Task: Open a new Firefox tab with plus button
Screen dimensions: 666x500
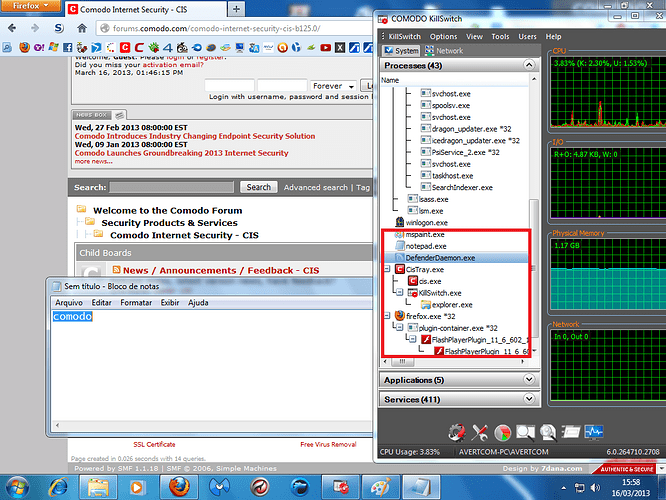Action: [236, 8]
